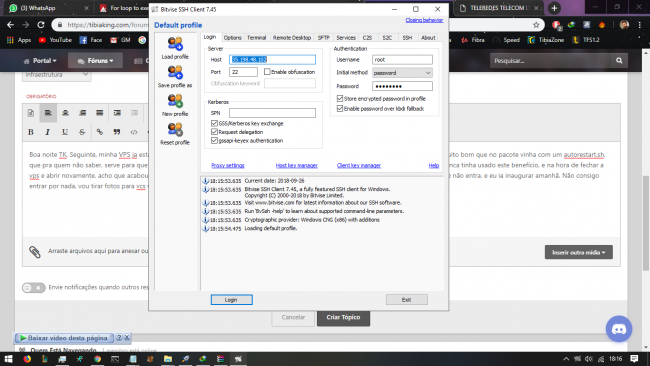Click the Password input field

tap(402, 86)
